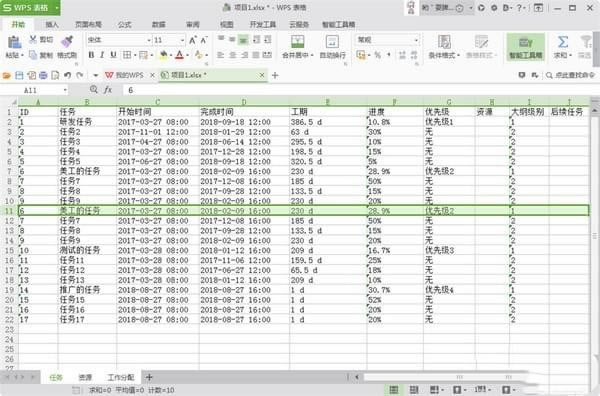Open the 资源 sheet tab

click(x=85, y=377)
